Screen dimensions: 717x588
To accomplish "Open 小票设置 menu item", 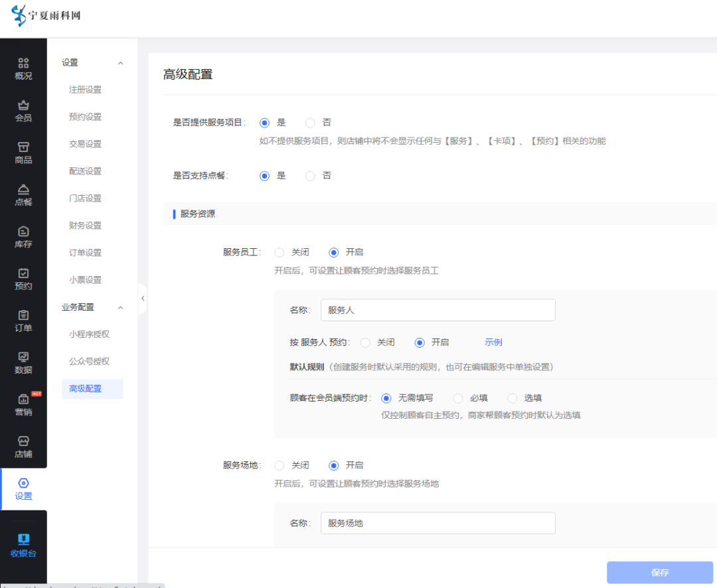I will [x=86, y=280].
